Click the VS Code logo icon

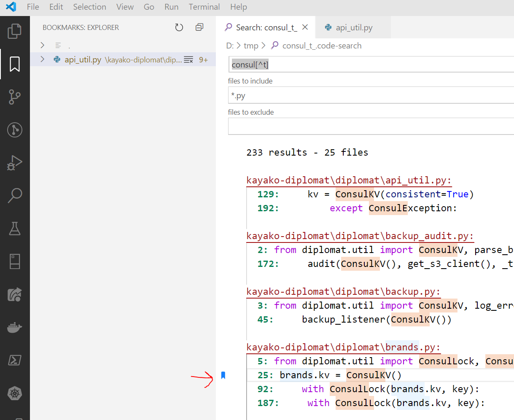11,7
